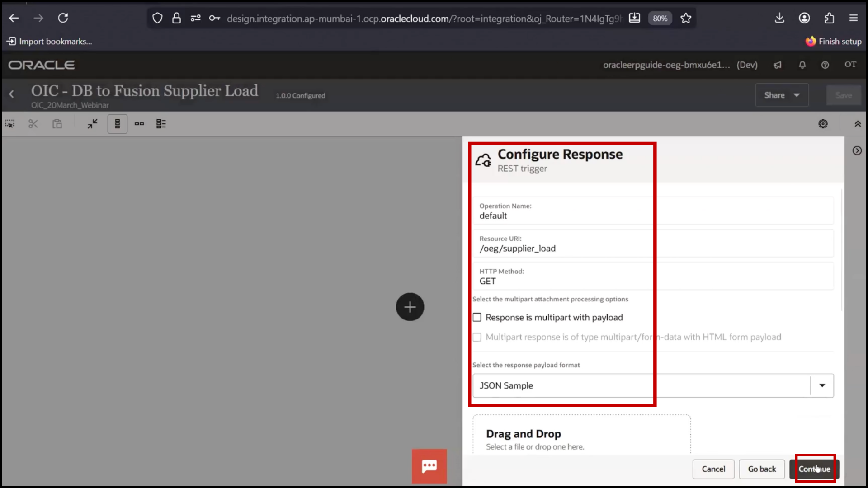868x488 pixels.
Task: Open the canvas settings gear icon
Action: [823, 124]
